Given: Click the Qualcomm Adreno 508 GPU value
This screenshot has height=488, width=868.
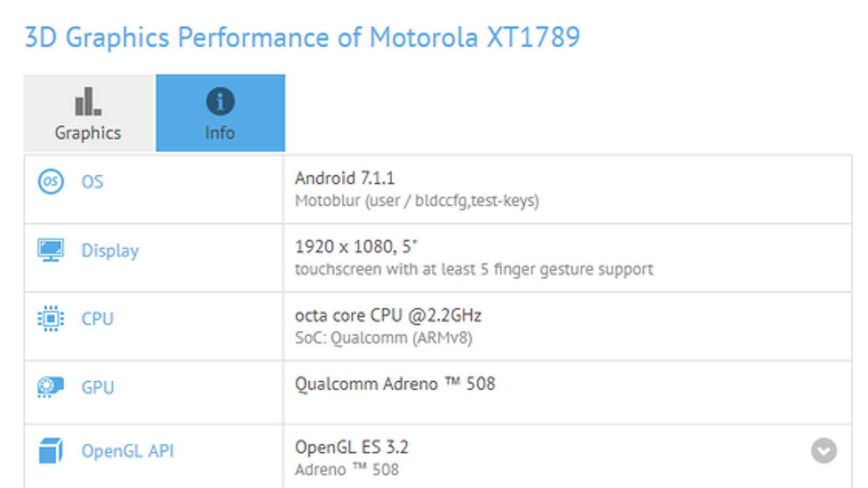Looking at the screenshot, I should tap(395, 384).
